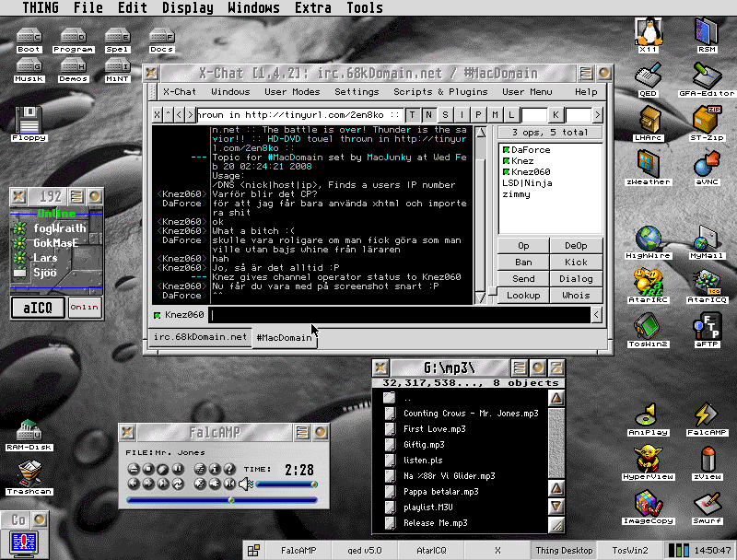Viewport: 737px width, 560px height.
Task: Click the X-Chat chat log scrollbar
Action: [x=480, y=216]
